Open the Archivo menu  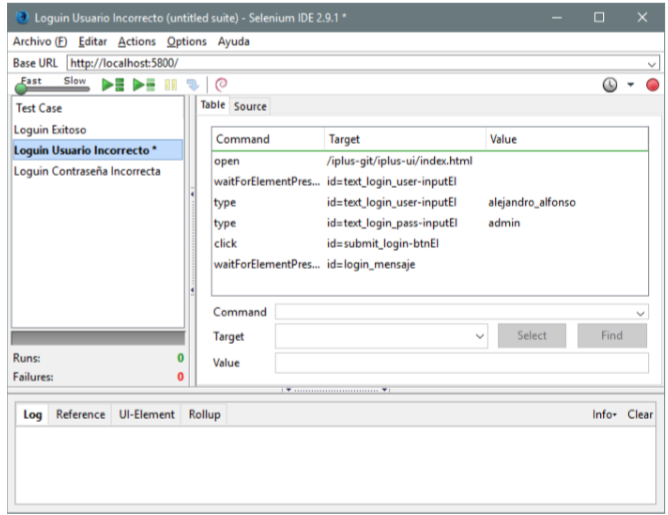point(40,42)
